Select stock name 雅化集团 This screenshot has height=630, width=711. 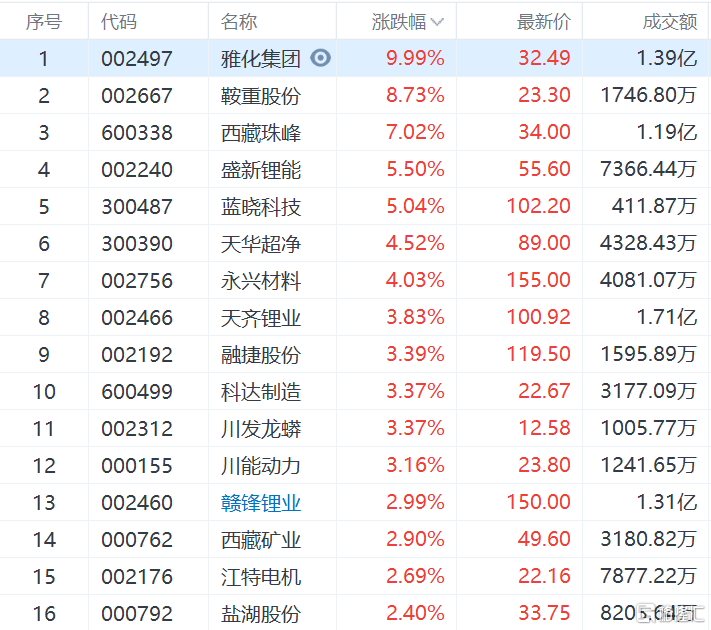261,59
